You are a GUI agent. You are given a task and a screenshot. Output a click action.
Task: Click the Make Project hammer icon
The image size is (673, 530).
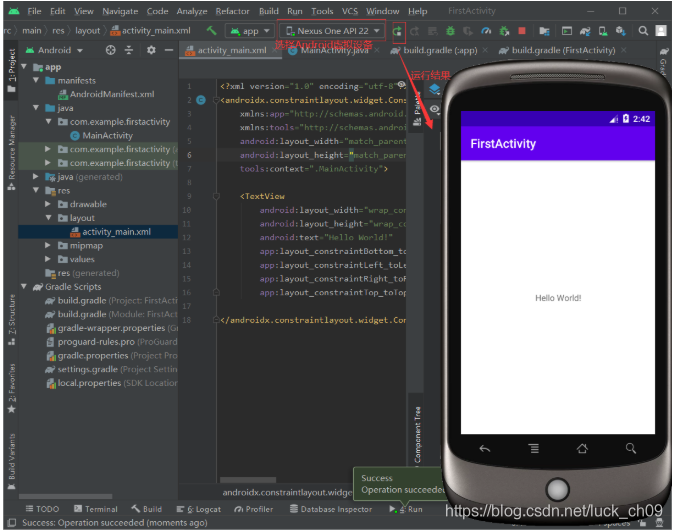click(211, 30)
